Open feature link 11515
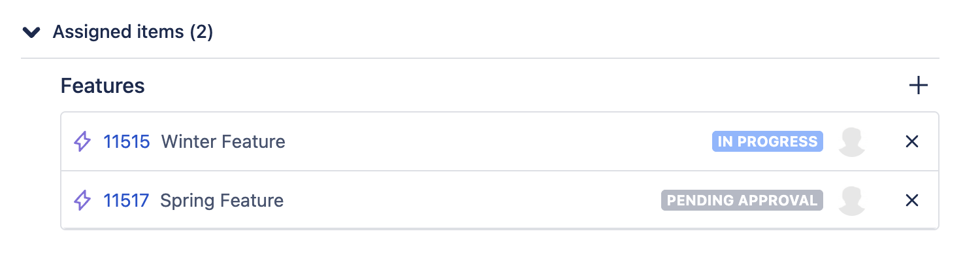 (x=127, y=141)
